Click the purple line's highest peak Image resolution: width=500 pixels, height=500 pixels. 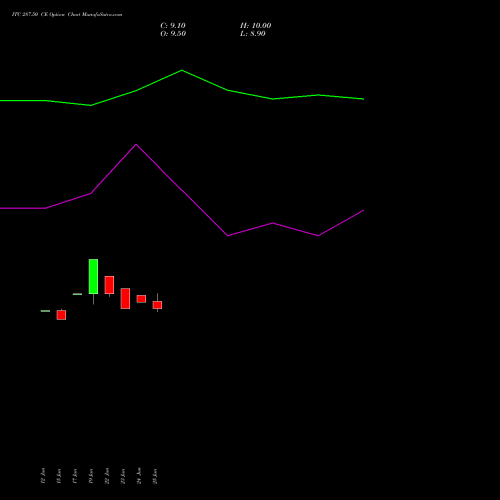point(136,145)
